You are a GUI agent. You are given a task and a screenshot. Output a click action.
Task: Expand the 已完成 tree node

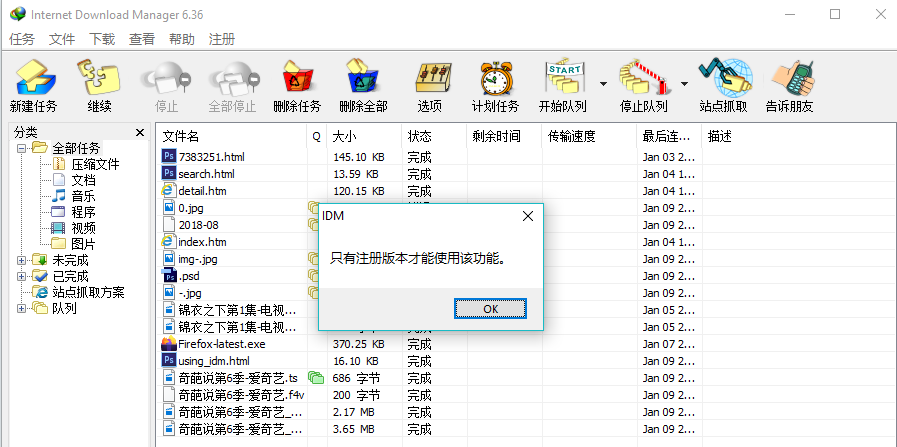(x=22, y=276)
